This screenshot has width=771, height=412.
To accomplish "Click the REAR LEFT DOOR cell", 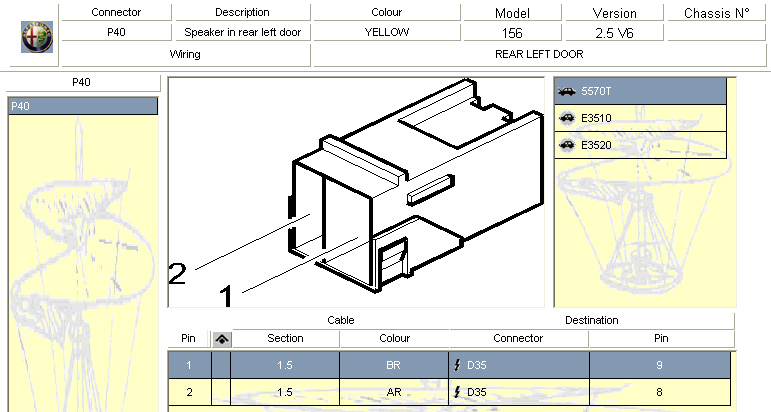I will point(539,55).
